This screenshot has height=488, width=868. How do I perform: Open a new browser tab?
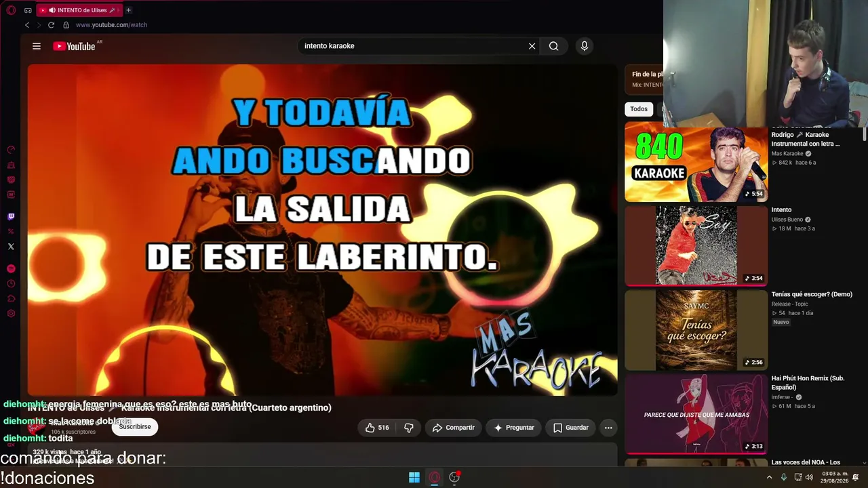[x=128, y=10]
